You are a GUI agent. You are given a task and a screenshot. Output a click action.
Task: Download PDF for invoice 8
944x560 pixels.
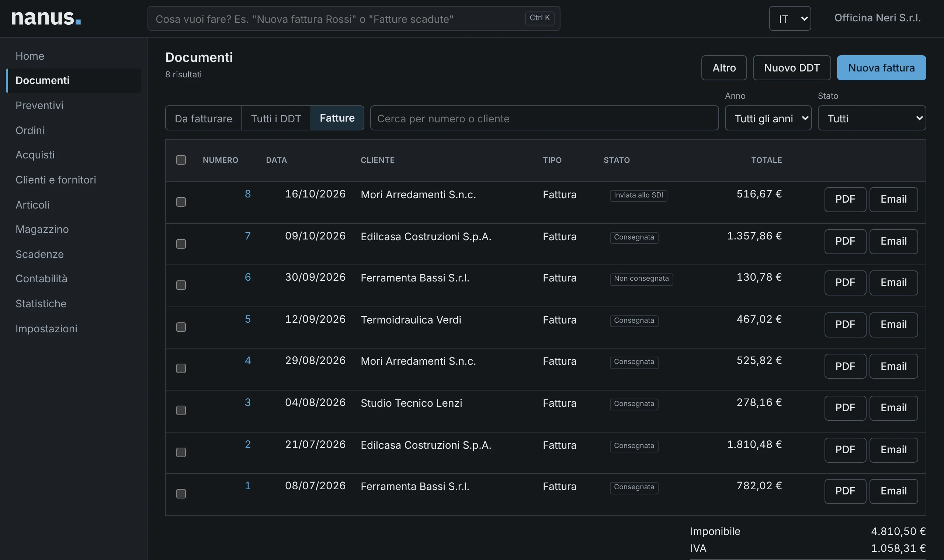(845, 199)
